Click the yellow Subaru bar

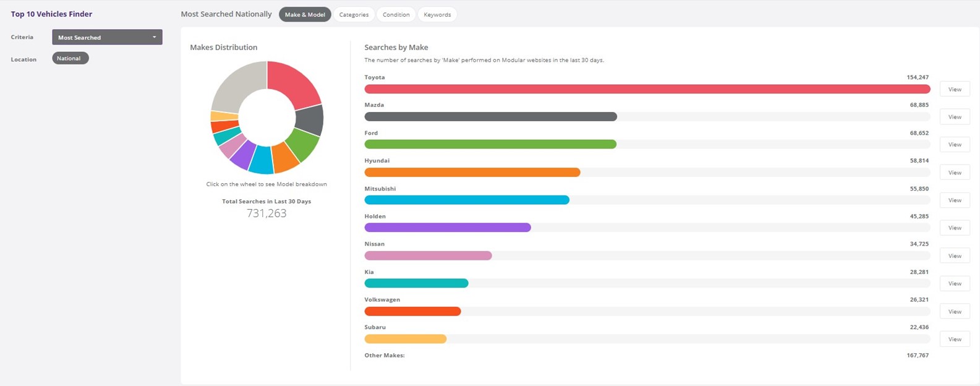[406, 339]
